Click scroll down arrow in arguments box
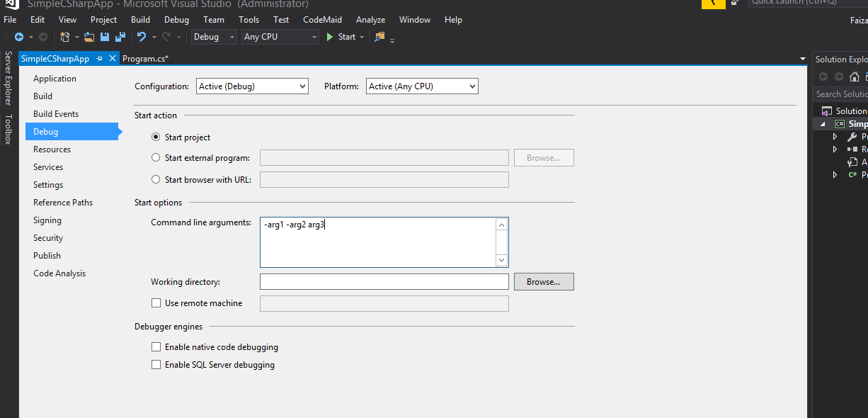Viewport: 868px width, 418px height. click(502, 260)
